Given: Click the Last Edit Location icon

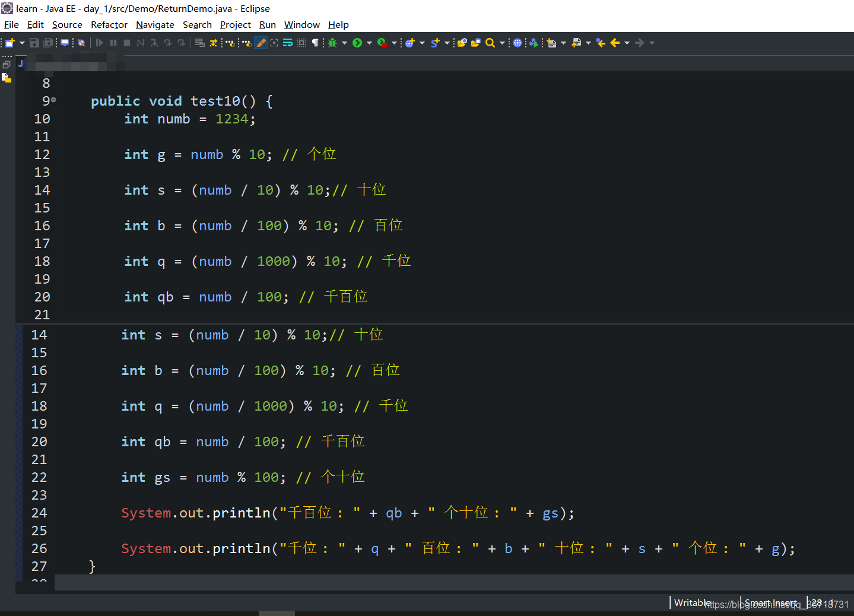Looking at the screenshot, I should click(601, 43).
